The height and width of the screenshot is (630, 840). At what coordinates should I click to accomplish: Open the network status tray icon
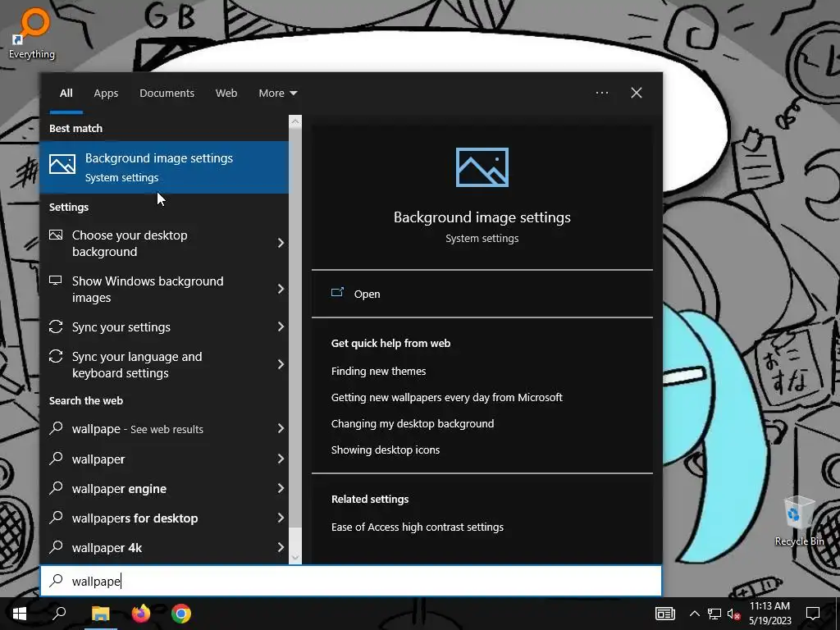[x=714, y=614]
